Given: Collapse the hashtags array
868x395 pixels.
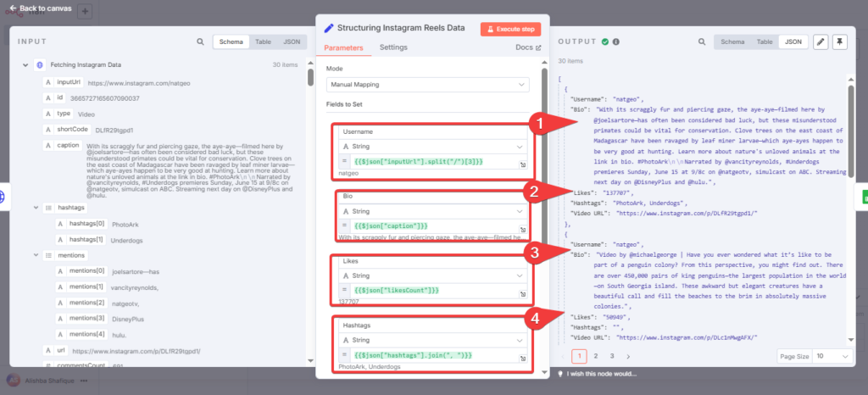Looking at the screenshot, I should tap(35, 208).
